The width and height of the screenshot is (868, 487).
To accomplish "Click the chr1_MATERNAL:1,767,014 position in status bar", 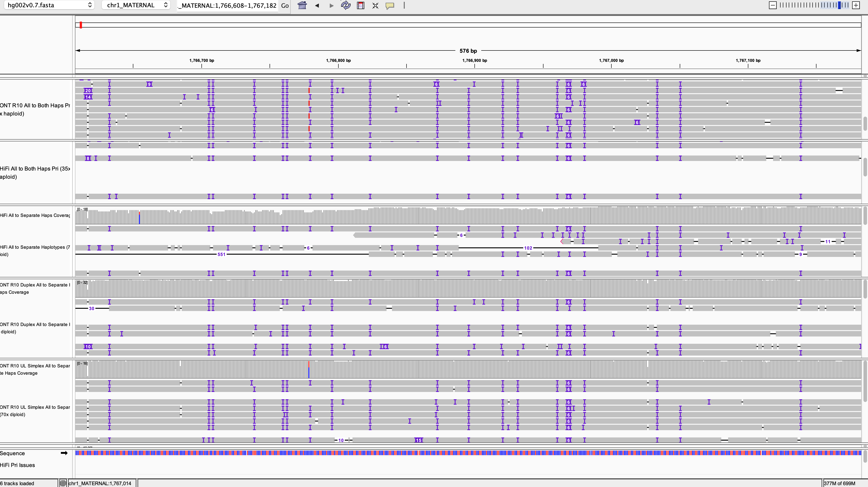I will coord(99,483).
